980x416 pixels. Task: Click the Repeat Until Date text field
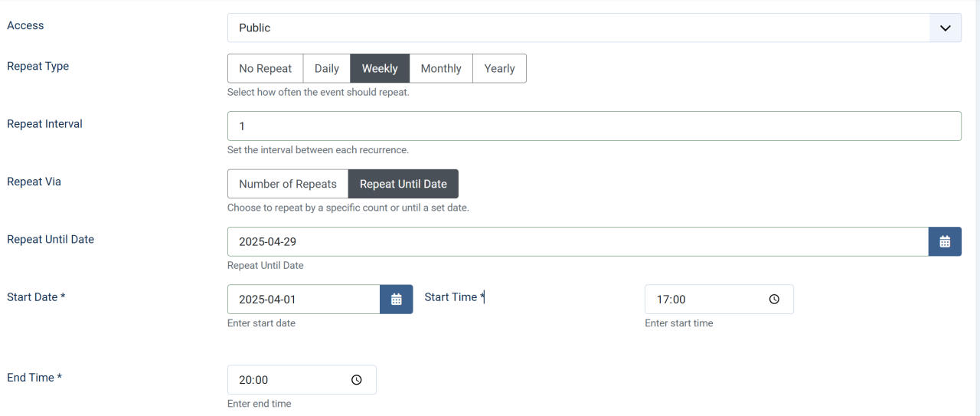click(577, 241)
